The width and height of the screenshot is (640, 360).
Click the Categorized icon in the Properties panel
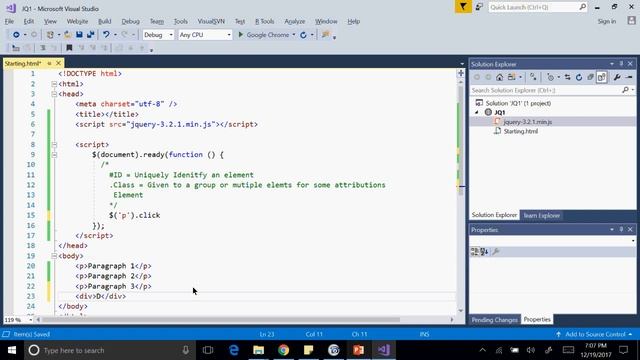point(474,252)
